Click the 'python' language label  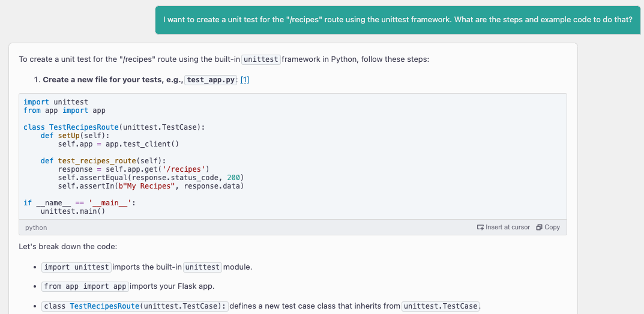tap(36, 228)
